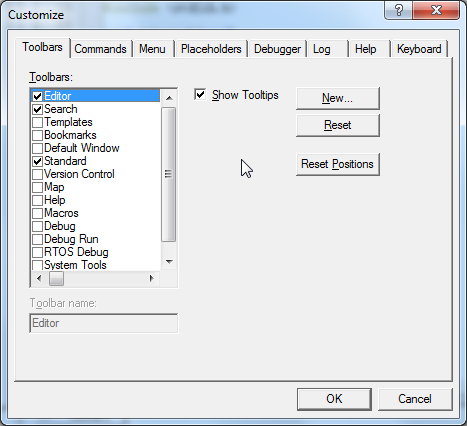Click the vertical scrollbar thumb in toolbar list

point(169,174)
